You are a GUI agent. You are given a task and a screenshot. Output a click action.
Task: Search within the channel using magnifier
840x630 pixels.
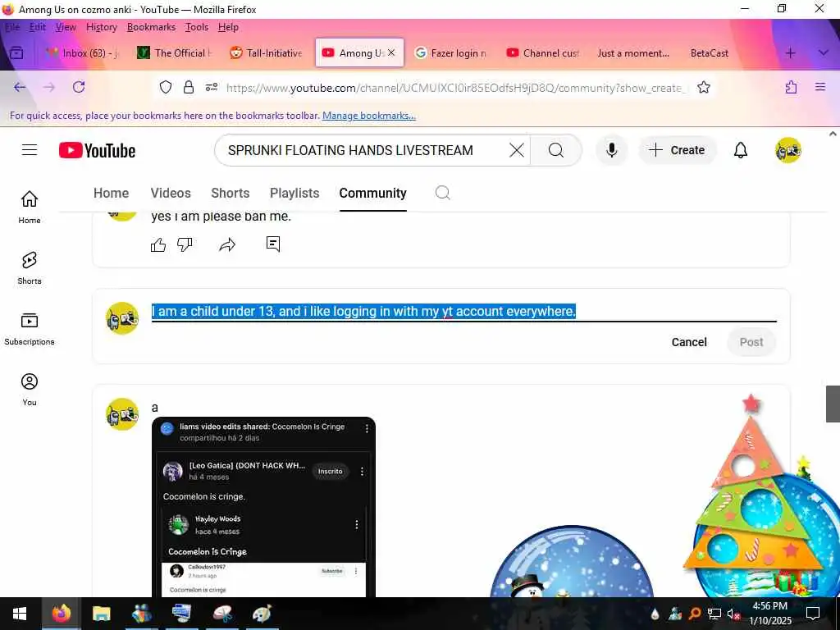click(442, 193)
